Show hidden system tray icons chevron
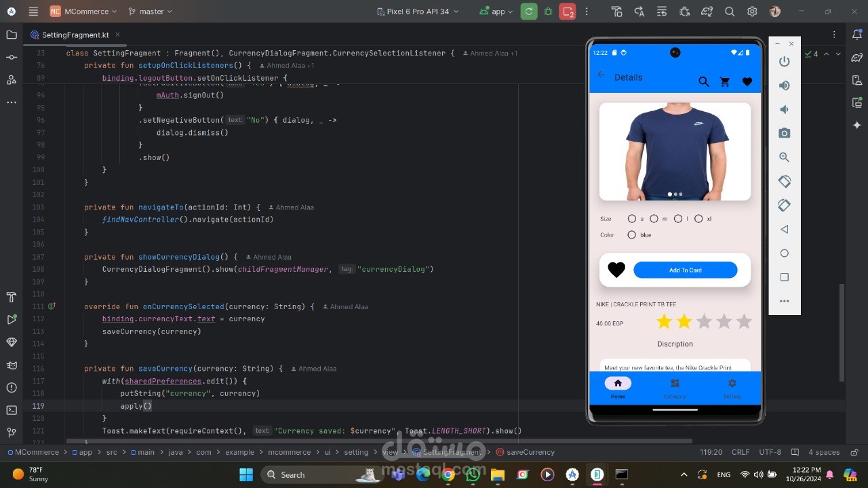 (x=684, y=474)
